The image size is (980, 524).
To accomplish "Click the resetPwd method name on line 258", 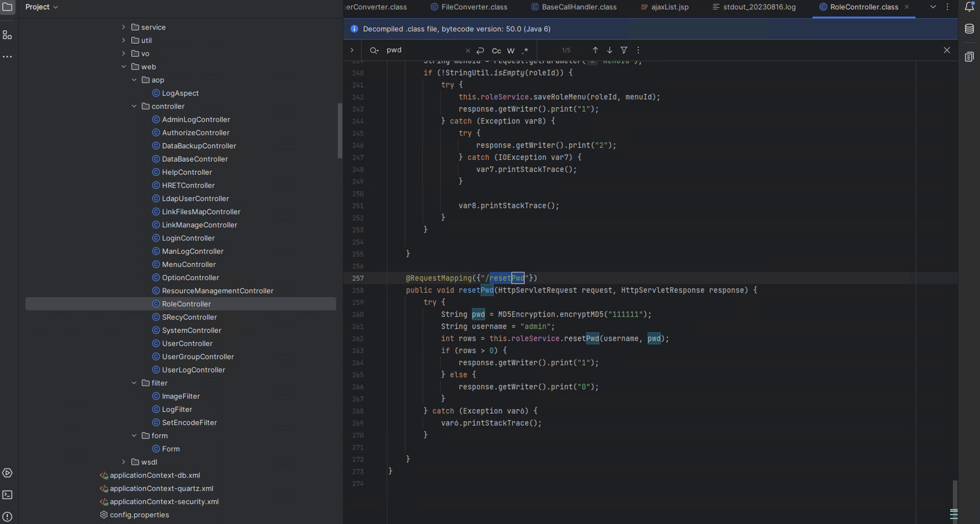I will point(476,290).
